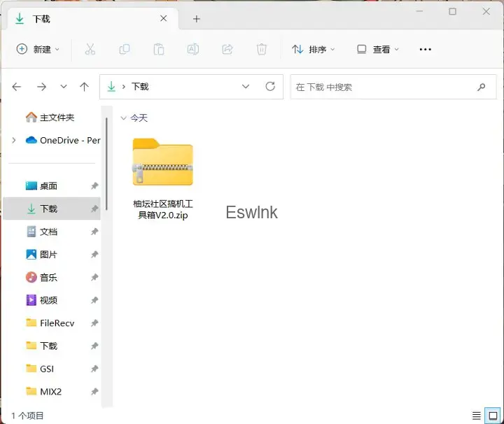Open the 排序 sort dropdown
This screenshot has height=424, width=504.
click(313, 49)
